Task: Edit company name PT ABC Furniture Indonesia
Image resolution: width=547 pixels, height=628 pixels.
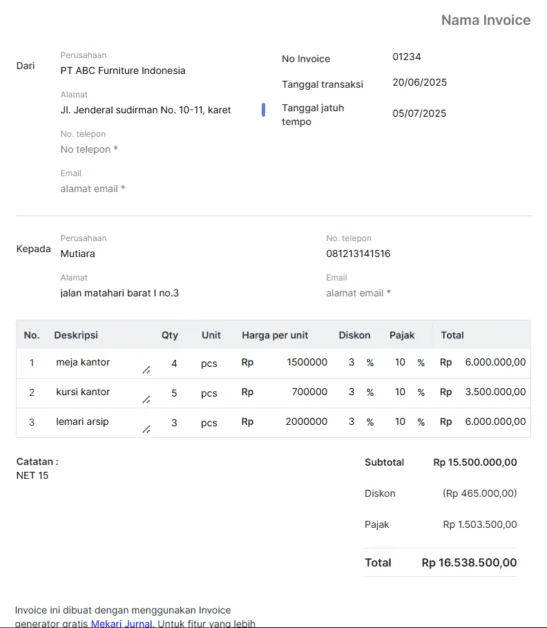Action: click(123, 70)
